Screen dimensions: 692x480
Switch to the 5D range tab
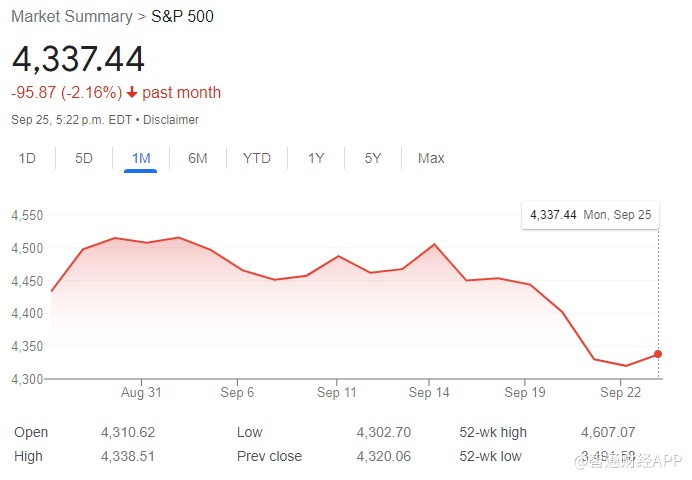84,158
